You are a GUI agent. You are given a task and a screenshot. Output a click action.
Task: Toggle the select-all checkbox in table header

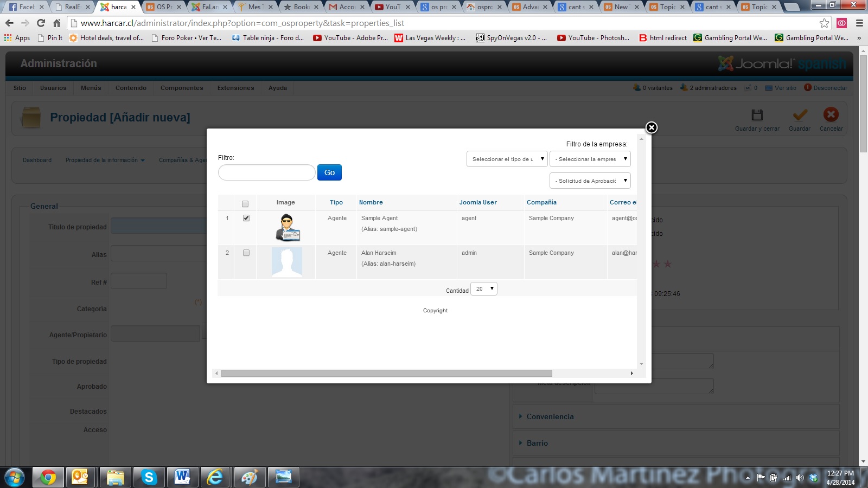coord(245,204)
